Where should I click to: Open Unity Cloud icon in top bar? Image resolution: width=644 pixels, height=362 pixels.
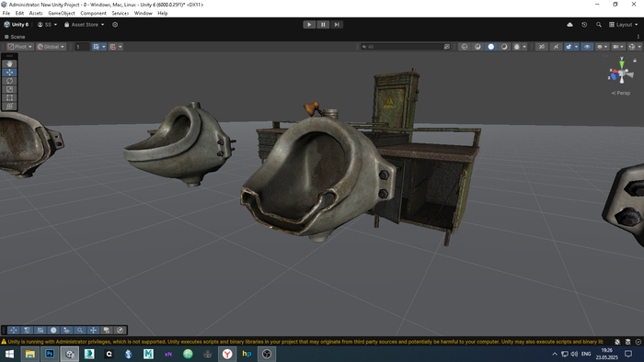click(x=569, y=25)
